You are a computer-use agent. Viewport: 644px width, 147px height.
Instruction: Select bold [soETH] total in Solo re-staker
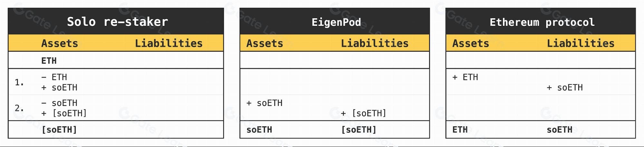[x=59, y=130]
